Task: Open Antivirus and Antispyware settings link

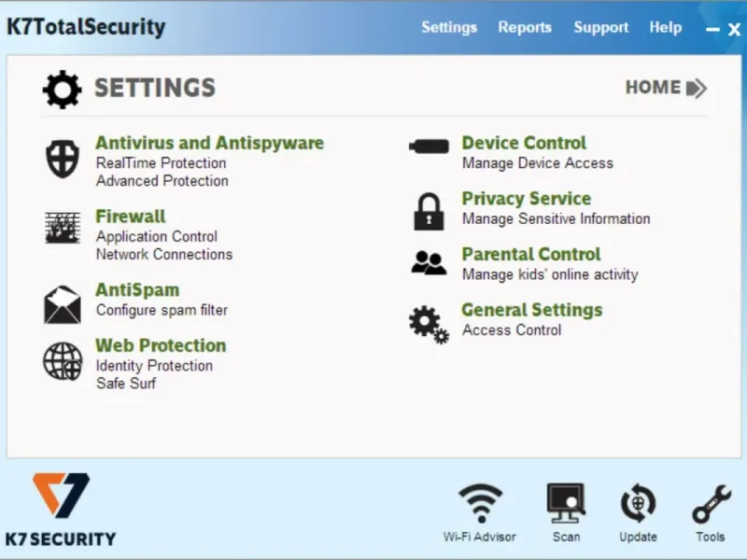Action: point(209,143)
